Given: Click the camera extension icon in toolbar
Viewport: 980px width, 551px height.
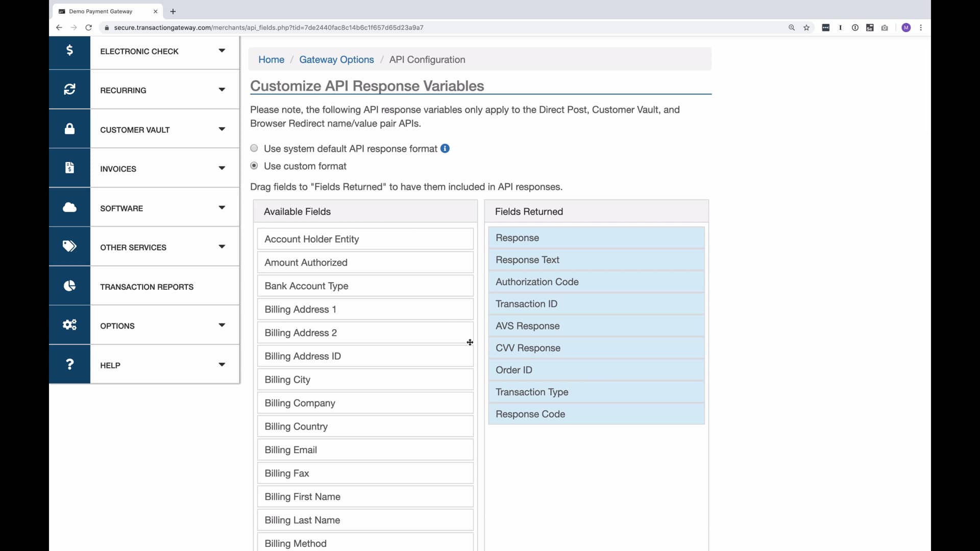Looking at the screenshot, I should click(885, 28).
